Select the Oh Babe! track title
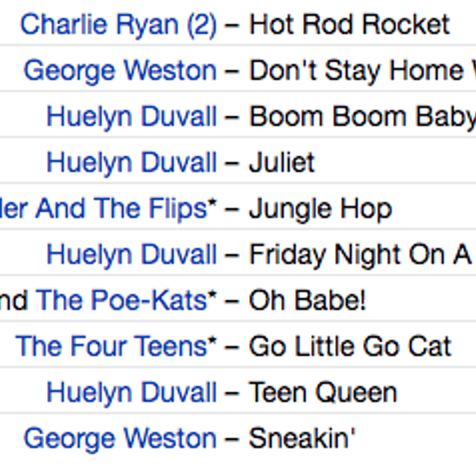This screenshot has width=476, height=476. [x=307, y=301]
